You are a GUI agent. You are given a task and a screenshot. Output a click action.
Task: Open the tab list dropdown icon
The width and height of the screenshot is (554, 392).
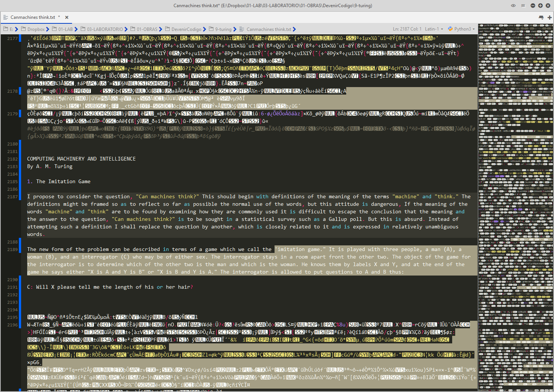[x=541, y=17]
